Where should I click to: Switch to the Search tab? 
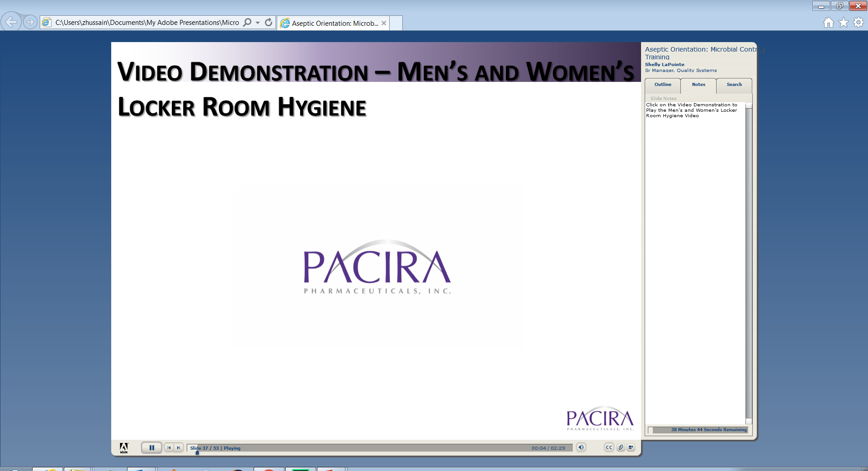734,85
